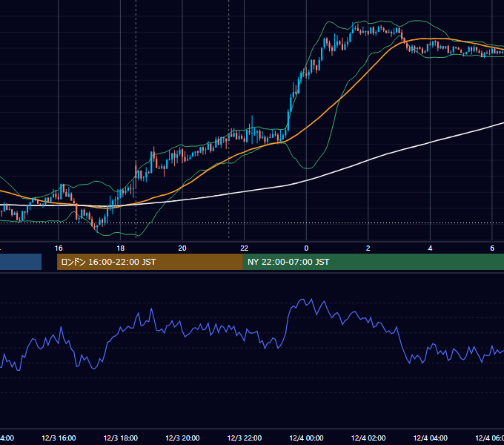
Task: Click the NY 22:00-07:00 JST session bar
Action: pyautogui.click(x=373, y=262)
